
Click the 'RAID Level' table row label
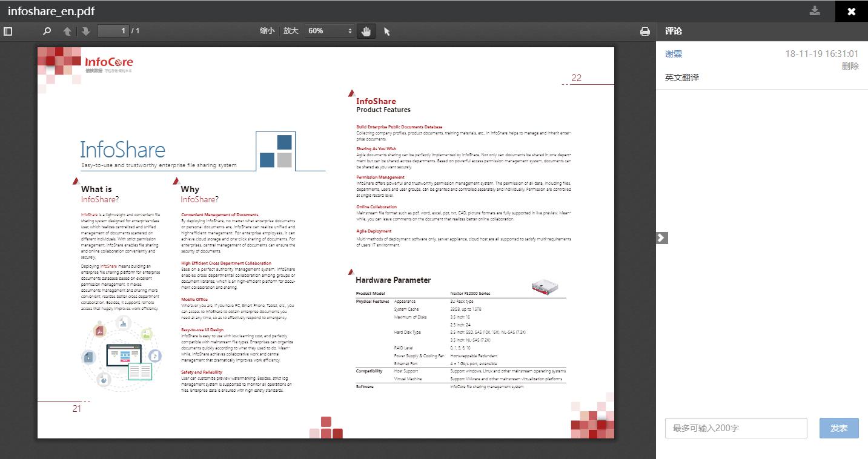[403, 348]
